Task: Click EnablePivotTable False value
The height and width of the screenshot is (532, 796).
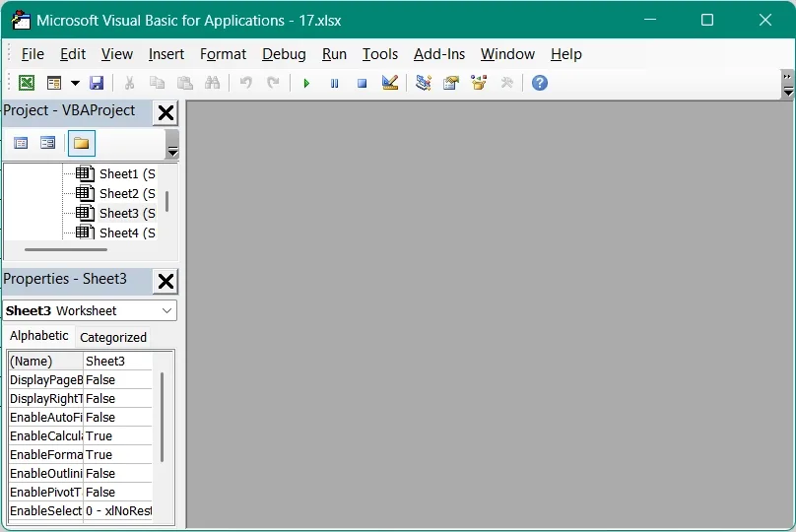Action: click(118, 493)
